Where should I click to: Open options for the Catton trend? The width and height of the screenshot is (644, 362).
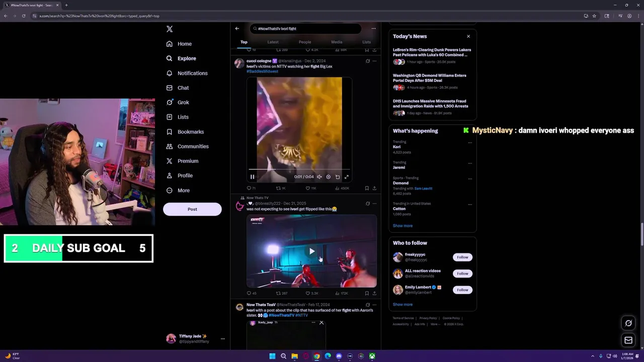[x=470, y=204]
